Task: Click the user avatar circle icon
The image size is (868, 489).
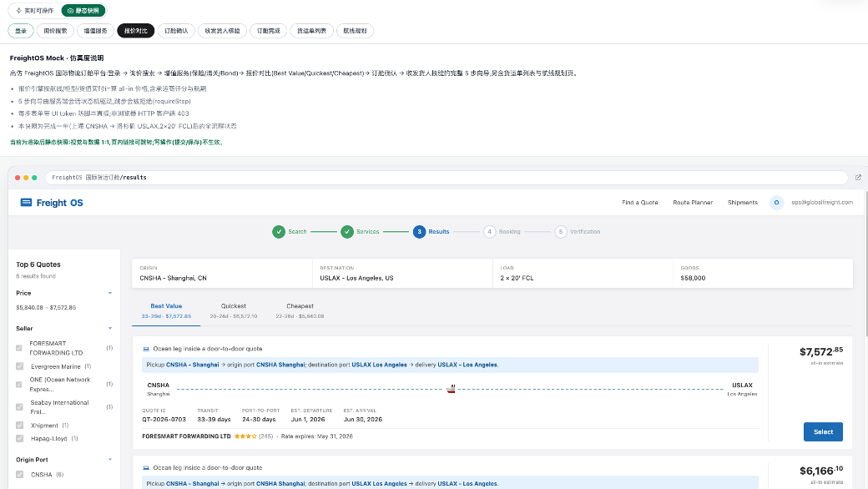Action: 776,203
